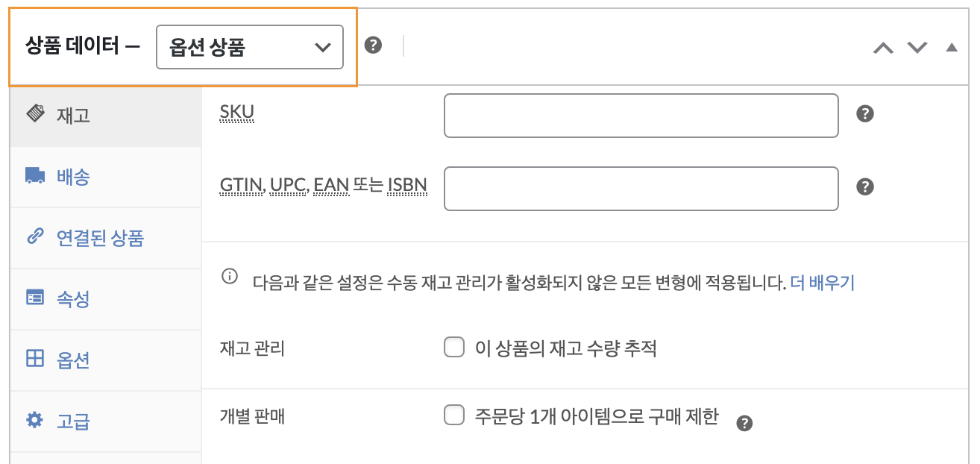The height and width of the screenshot is (464, 980).
Task: Click the 배송 truck icon
Action: coord(35,176)
